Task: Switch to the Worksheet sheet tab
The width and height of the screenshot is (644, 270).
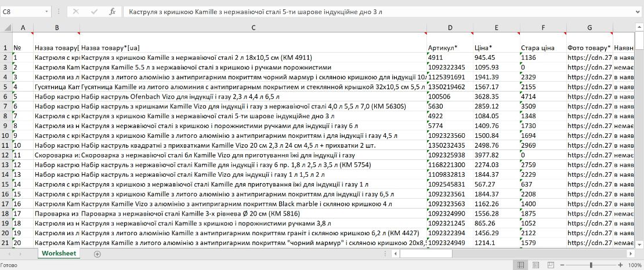Action: point(59,254)
